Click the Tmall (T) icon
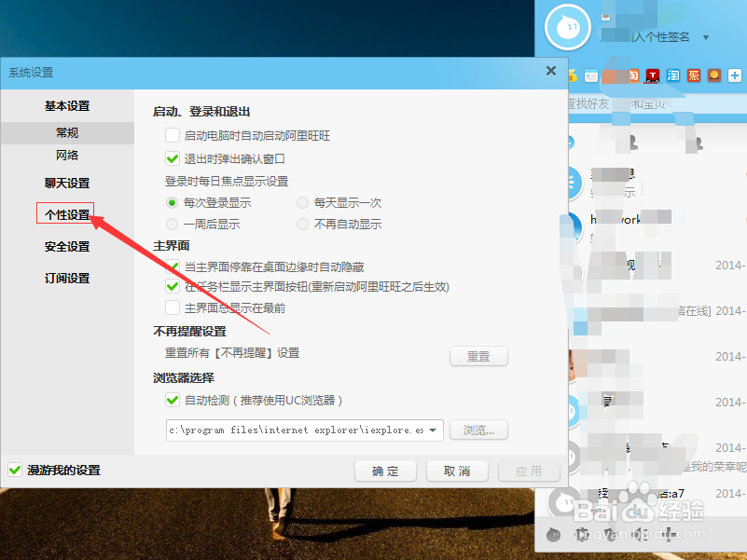The width and height of the screenshot is (747, 560). pyautogui.click(x=652, y=75)
